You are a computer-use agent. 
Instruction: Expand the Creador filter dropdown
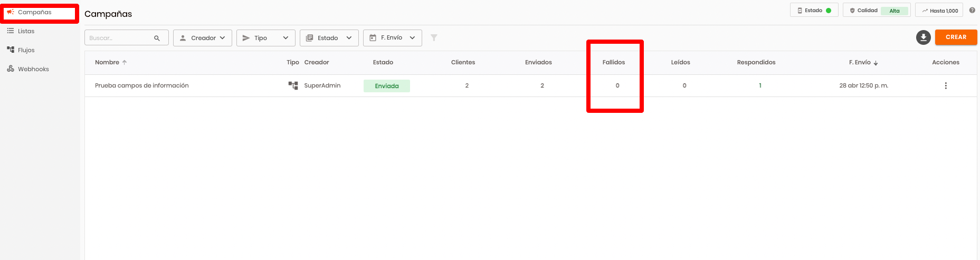coord(203,38)
